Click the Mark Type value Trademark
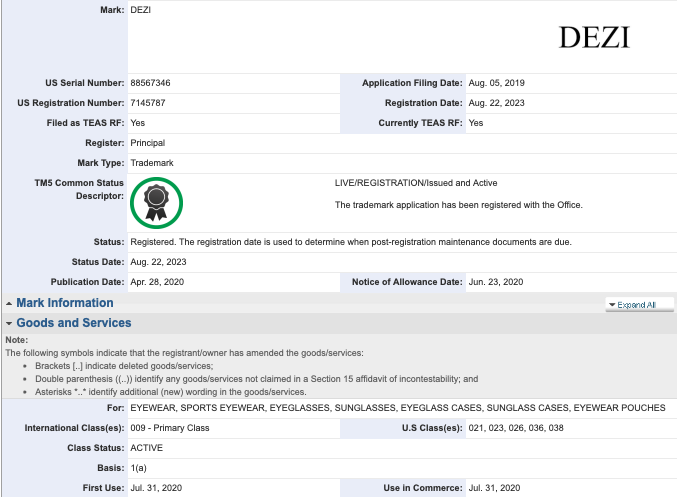Screen dimensions: 677x497 point(152,163)
